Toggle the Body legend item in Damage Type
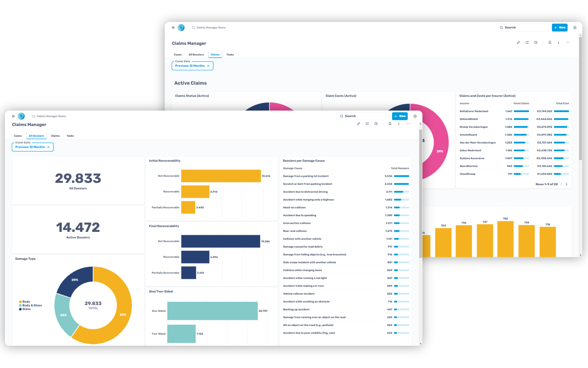This screenshot has height=368, width=588. [26, 302]
